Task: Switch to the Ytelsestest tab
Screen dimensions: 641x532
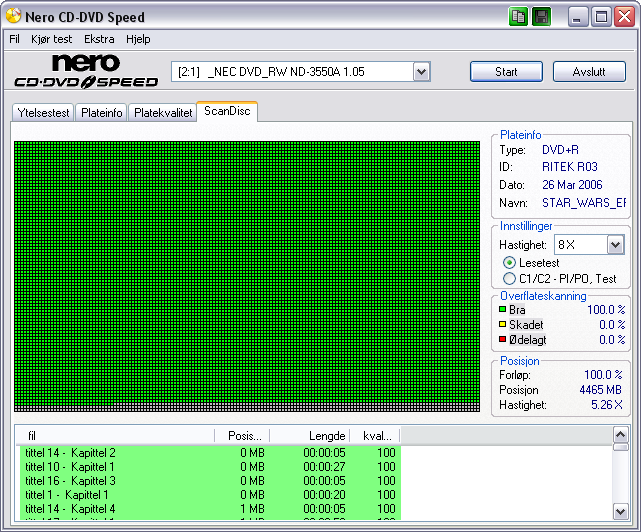Action: point(43,113)
